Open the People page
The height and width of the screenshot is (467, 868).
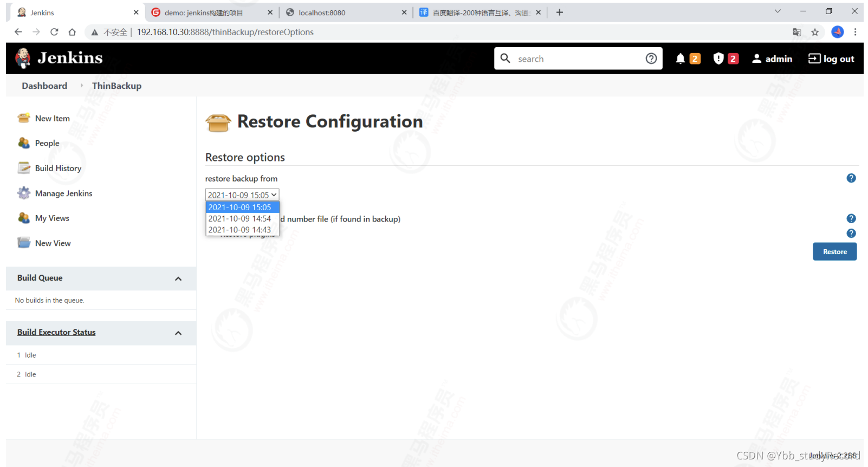tap(47, 143)
